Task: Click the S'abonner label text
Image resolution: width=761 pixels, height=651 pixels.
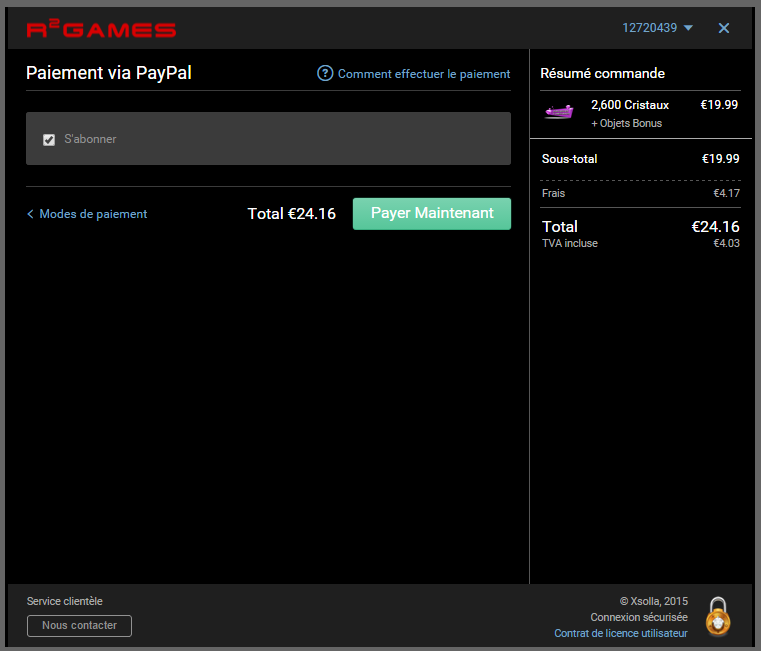Action: click(x=90, y=139)
